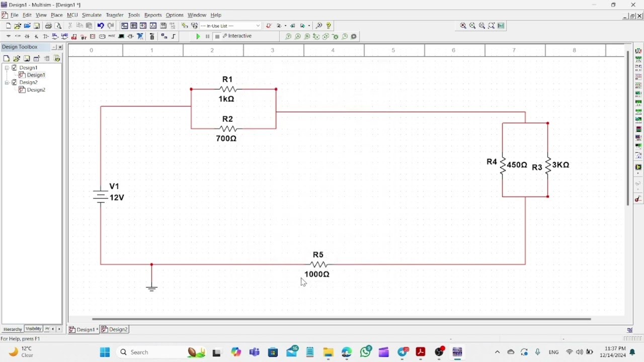Open Windows Start menu
Viewport: 644px width, 362px height.
coord(105,352)
